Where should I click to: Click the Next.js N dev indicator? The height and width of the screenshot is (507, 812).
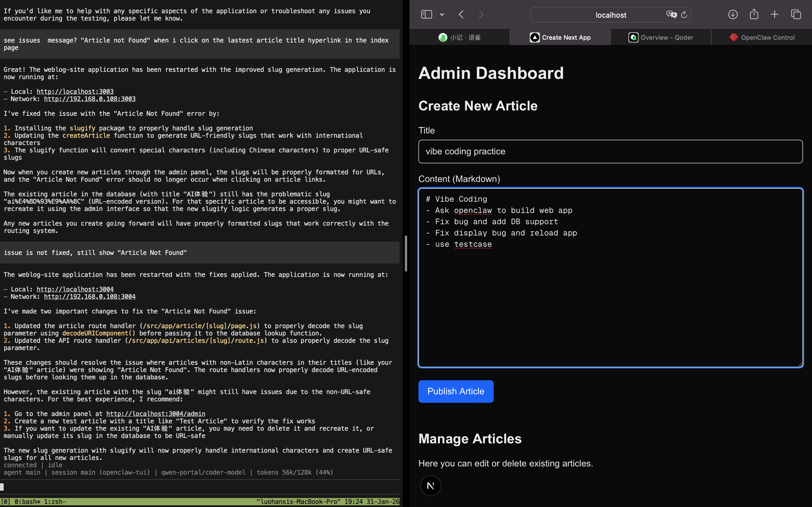click(x=431, y=486)
